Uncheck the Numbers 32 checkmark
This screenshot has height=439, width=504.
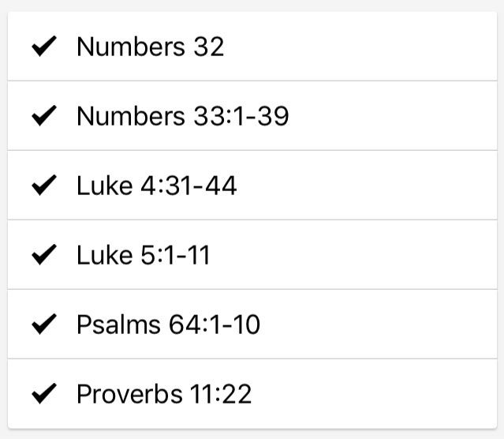click(x=43, y=47)
